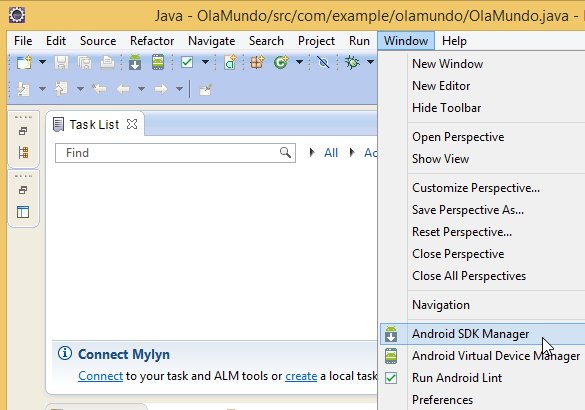Viewport: 585px width, 410px height.
Task: Click the skip all breakpoints icon
Action: [x=323, y=62]
